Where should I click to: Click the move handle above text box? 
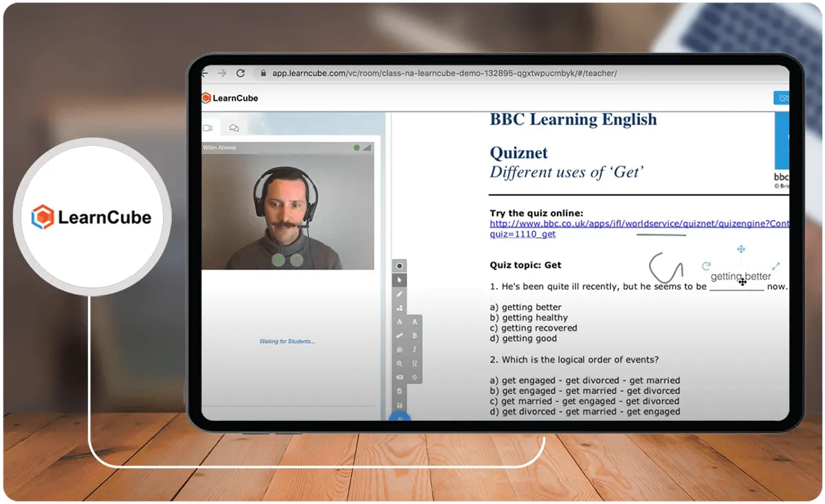(x=741, y=249)
